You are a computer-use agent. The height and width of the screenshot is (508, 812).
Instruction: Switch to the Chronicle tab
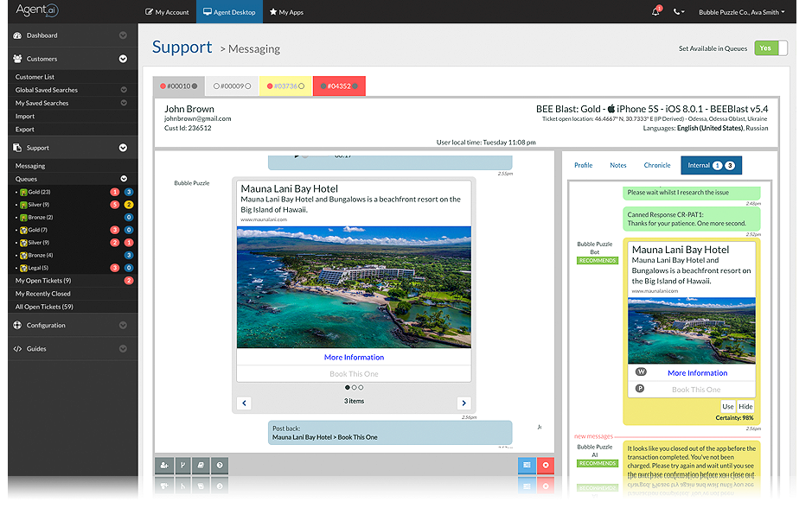(x=656, y=166)
